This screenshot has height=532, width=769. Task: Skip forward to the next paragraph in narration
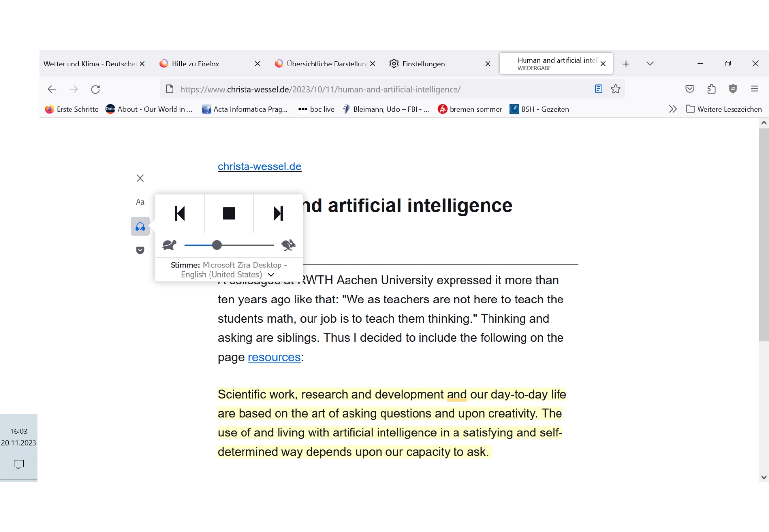point(279,213)
